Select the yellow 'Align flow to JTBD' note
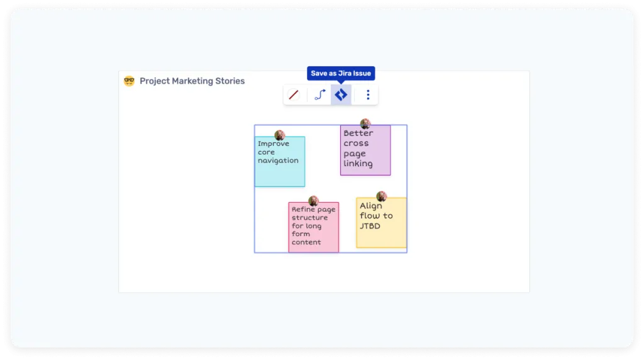The image size is (644, 360). (381, 238)
